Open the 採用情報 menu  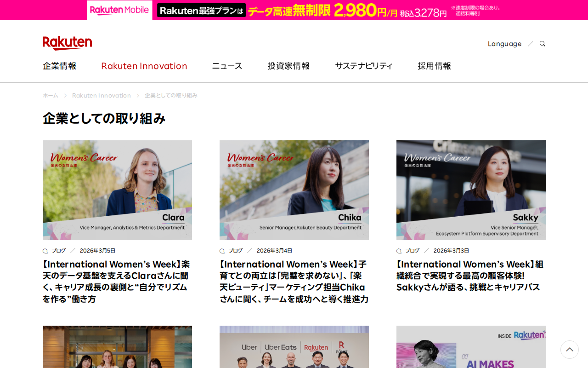coord(434,66)
